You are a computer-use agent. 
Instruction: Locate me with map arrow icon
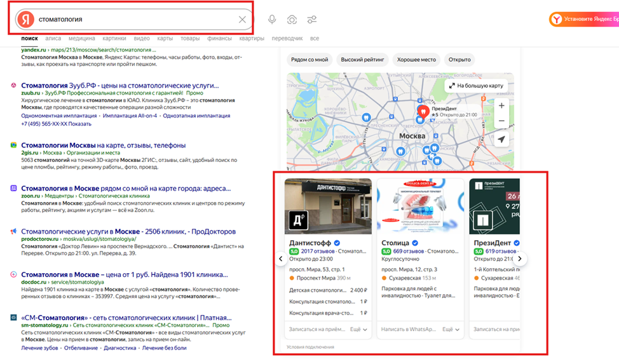(x=501, y=139)
